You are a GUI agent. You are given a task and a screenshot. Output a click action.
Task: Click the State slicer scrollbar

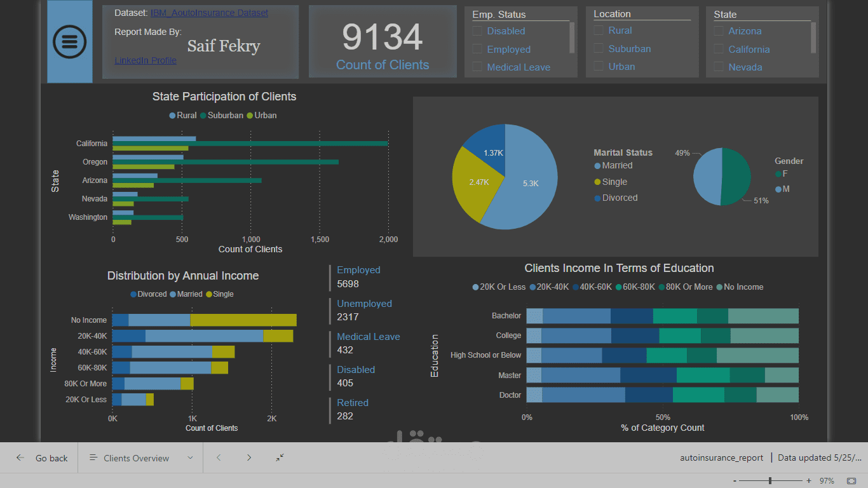[x=813, y=38]
